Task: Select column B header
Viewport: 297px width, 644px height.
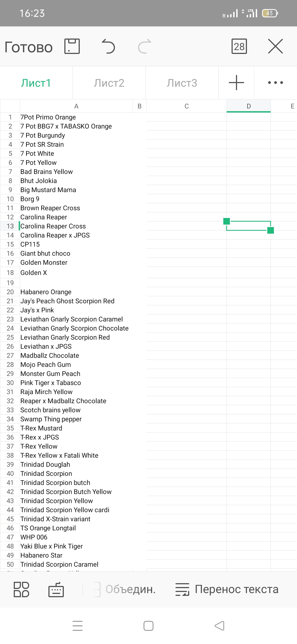Action: [x=139, y=106]
